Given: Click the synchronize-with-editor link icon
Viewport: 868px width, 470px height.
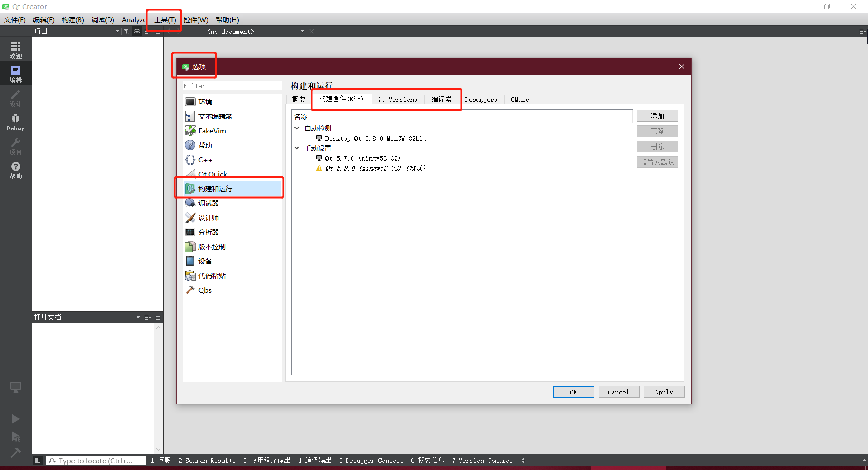Looking at the screenshot, I should tap(137, 31).
